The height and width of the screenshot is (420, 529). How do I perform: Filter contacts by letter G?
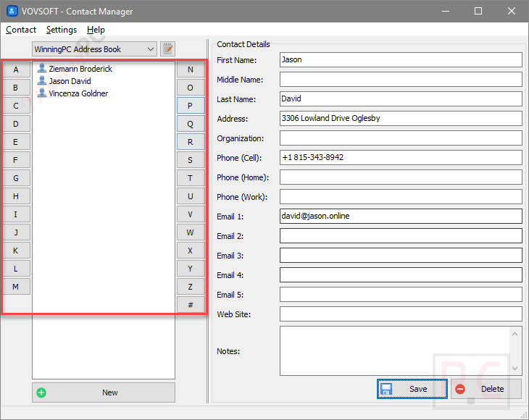[x=16, y=178]
